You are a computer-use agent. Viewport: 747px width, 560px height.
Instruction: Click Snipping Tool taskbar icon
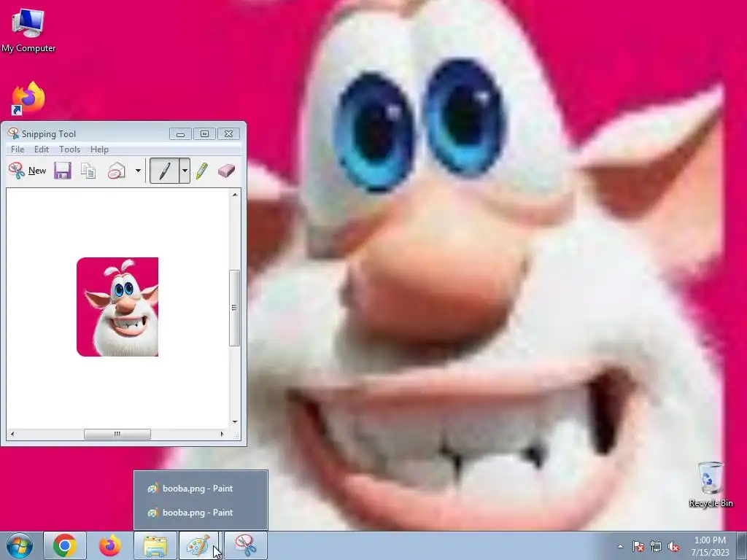click(245, 545)
